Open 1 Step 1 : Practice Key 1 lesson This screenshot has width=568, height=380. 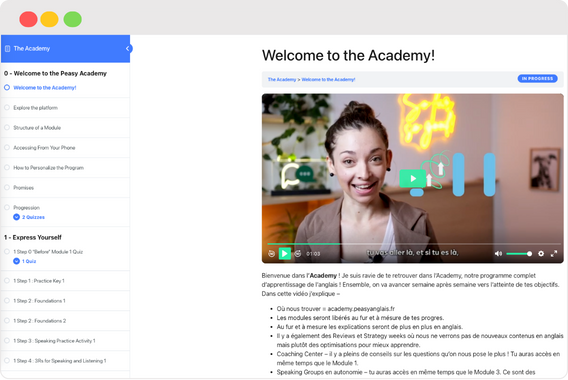coord(39,281)
